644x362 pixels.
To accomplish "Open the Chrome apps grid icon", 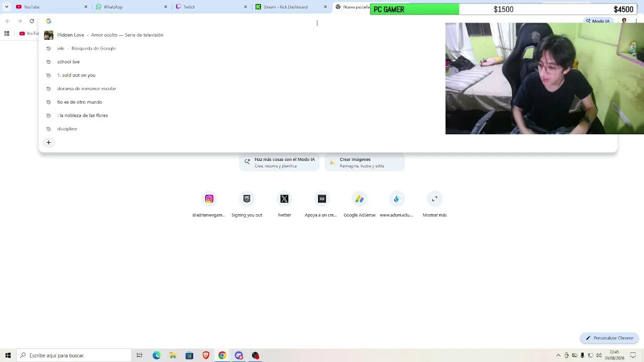I will pos(7,33).
